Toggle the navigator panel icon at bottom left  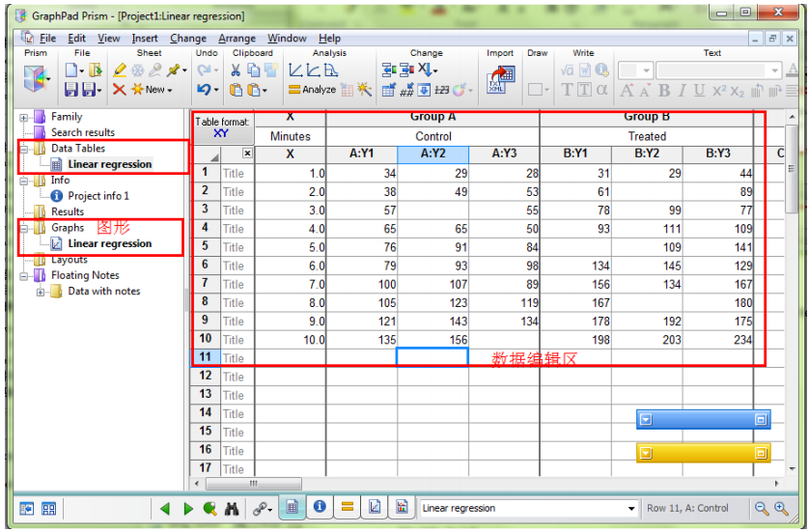(x=27, y=509)
